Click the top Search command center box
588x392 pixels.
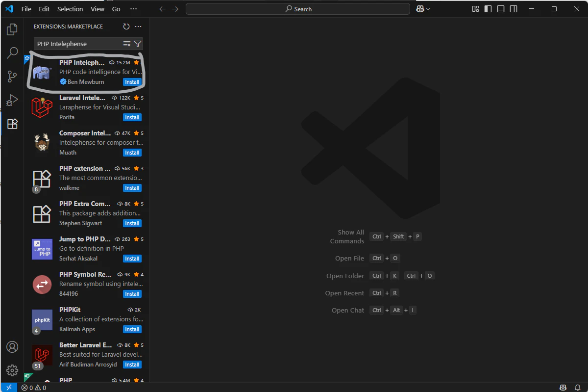[298, 9]
